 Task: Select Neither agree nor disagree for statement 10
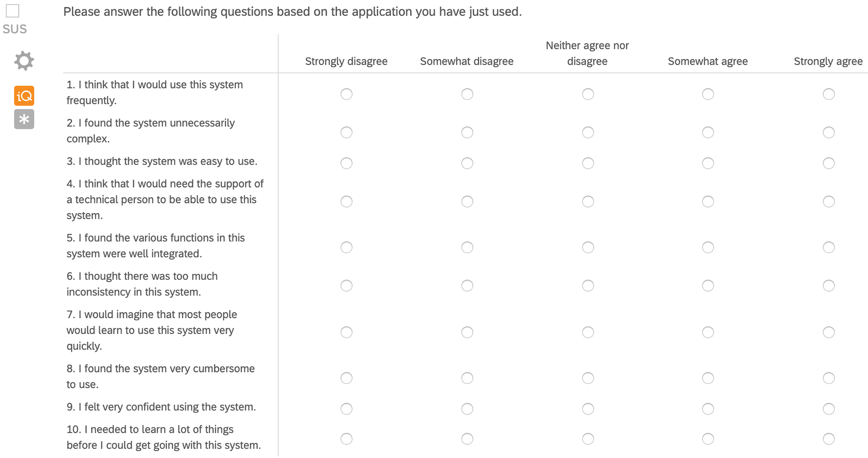(x=588, y=439)
